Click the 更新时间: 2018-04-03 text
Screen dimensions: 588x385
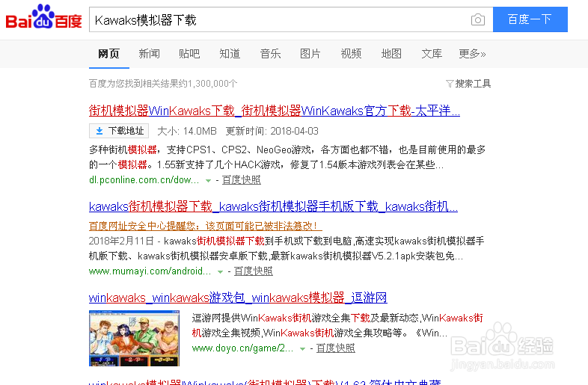[x=272, y=132]
